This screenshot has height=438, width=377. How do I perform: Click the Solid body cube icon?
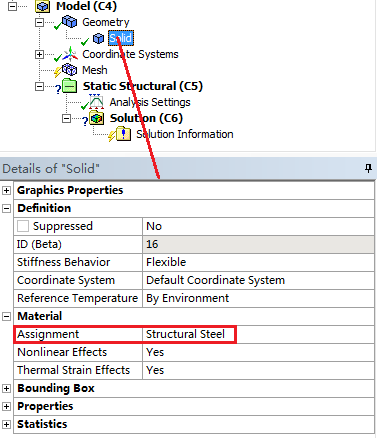pos(98,39)
